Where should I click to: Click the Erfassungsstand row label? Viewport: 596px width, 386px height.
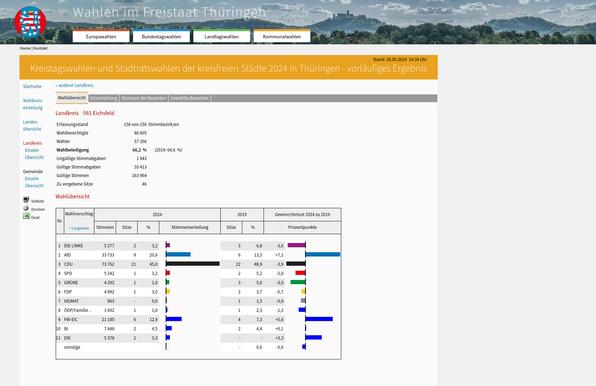tap(72, 124)
